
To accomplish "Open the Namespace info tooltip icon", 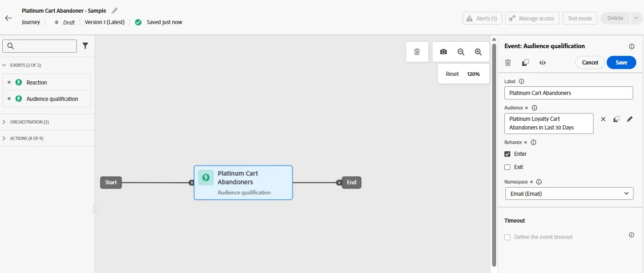I will pos(539,182).
